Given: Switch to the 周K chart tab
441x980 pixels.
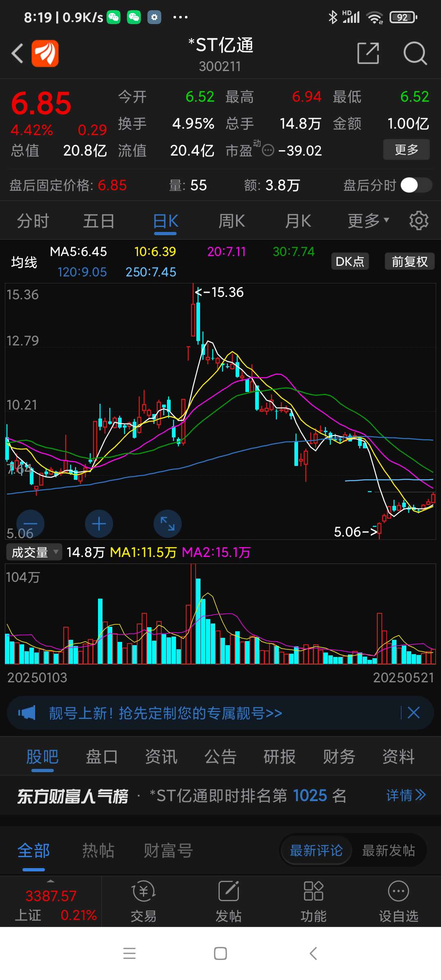Looking at the screenshot, I should [x=232, y=221].
